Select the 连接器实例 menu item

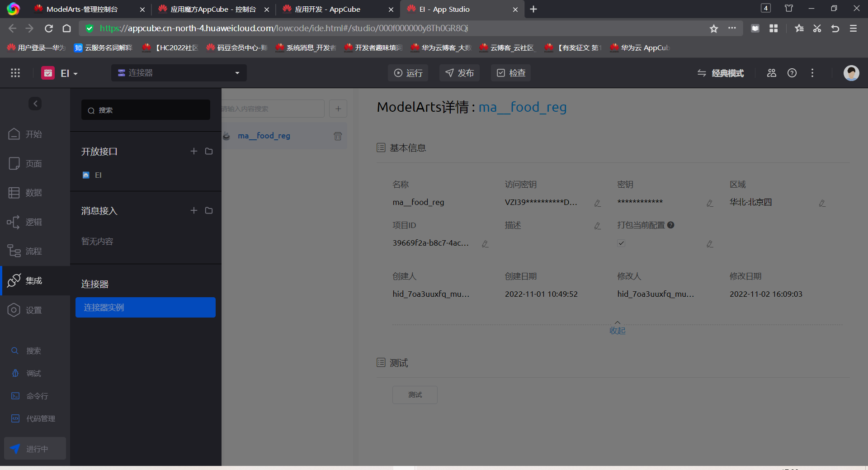(146, 307)
